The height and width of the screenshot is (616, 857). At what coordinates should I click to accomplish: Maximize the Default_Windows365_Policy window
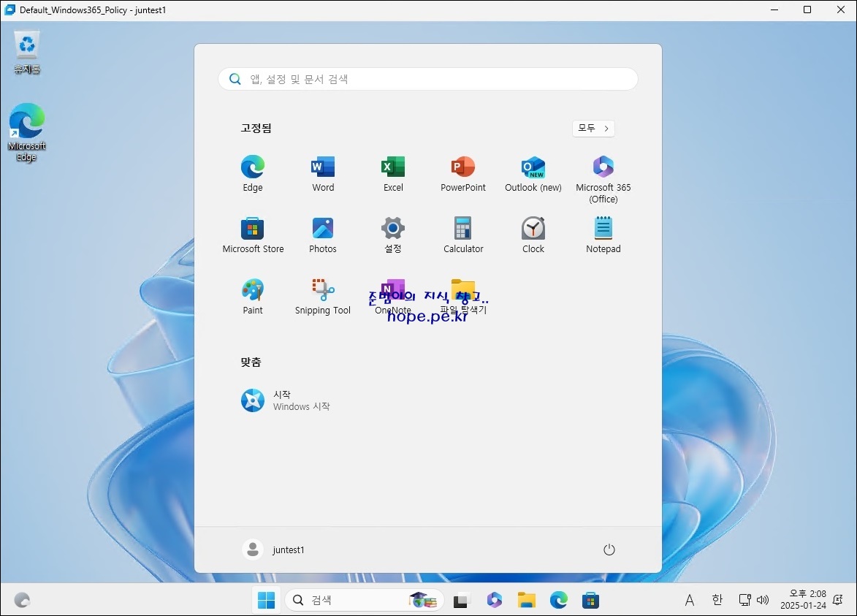[807, 9]
